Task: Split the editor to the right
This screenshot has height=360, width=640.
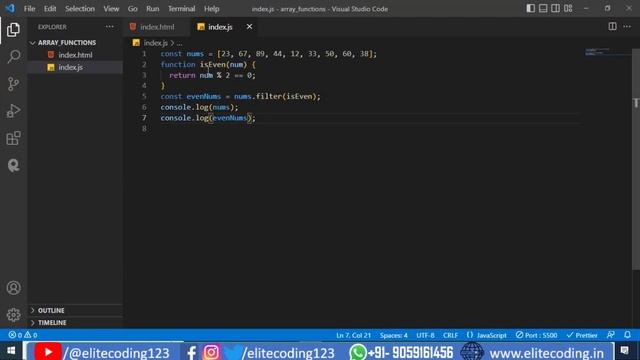Action: click(612, 27)
